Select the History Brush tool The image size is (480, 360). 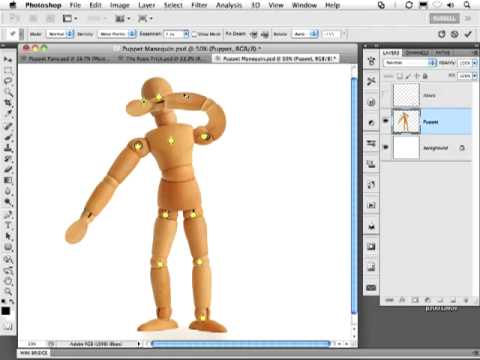coord(8,159)
